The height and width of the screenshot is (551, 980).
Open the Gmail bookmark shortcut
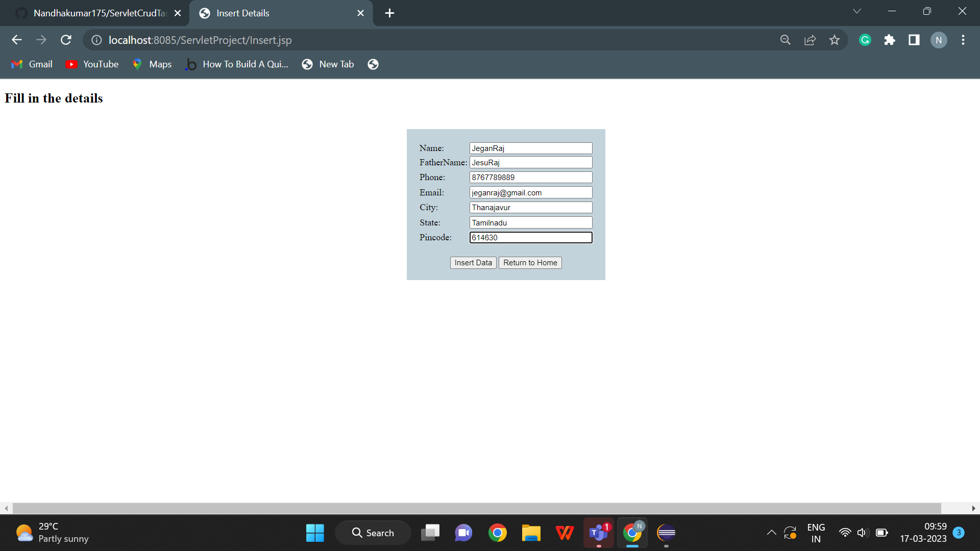[x=32, y=64]
